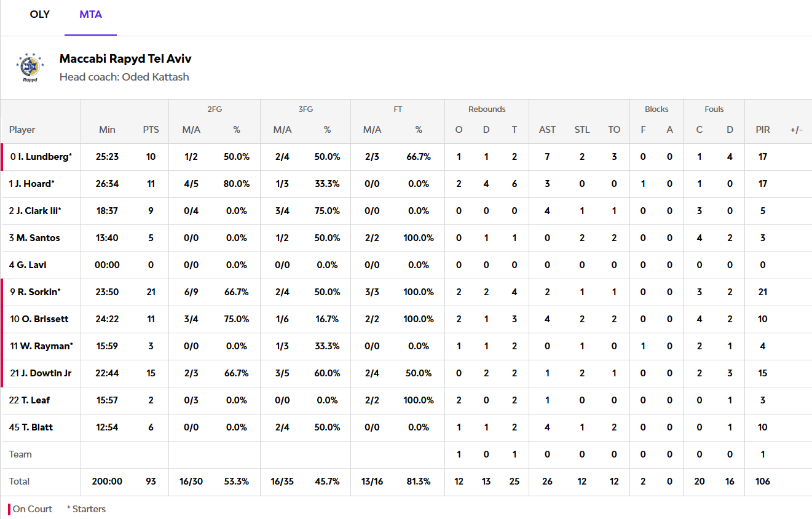Select the MTA team tab
This screenshot has width=812, height=519.
90,14
